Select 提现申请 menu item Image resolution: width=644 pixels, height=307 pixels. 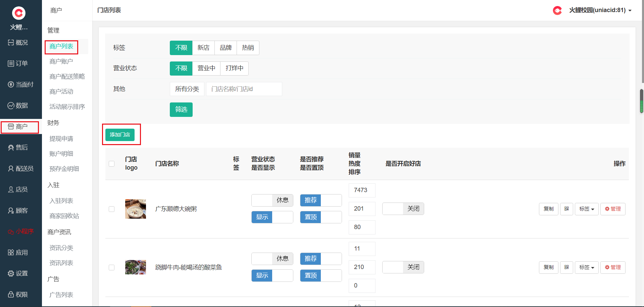point(61,139)
